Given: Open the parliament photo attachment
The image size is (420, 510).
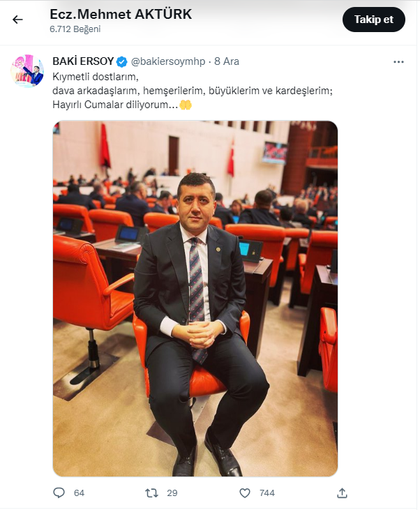Looking at the screenshot, I should tap(195, 299).
